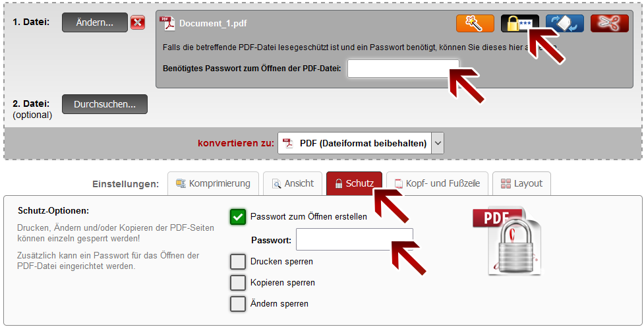Remove the first file with red X
This screenshot has width=644, height=329.
pos(138,22)
